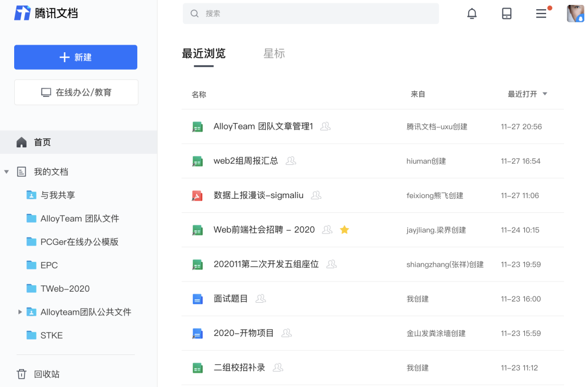Open the mobile device icon in header
Viewport: 588px width, 387px height.
pyautogui.click(x=506, y=14)
